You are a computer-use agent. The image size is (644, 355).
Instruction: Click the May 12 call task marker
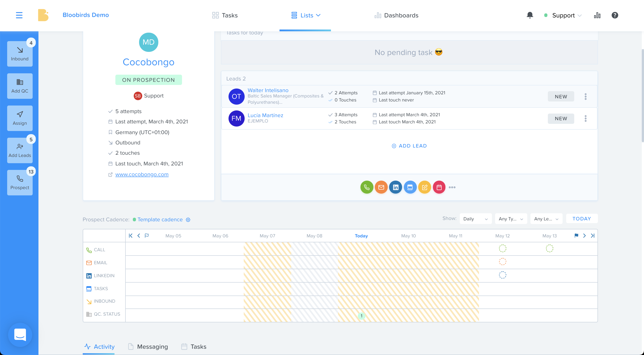click(502, 249)
